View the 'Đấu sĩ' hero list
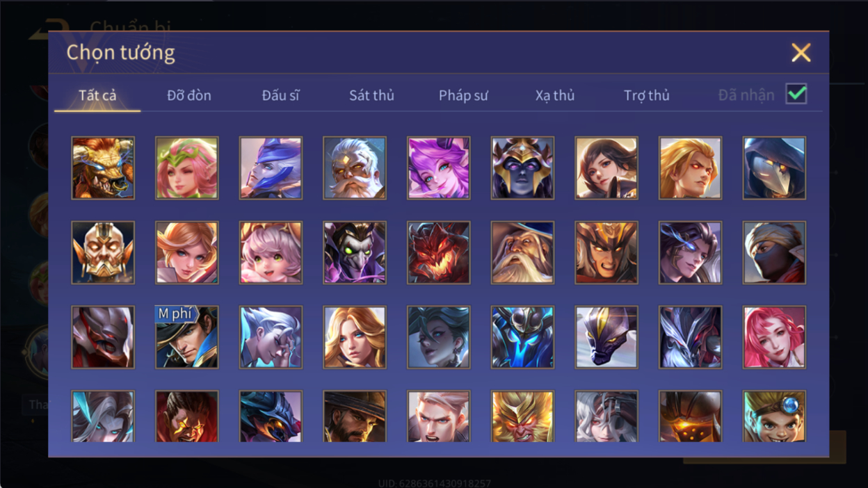 click(280, 95)
